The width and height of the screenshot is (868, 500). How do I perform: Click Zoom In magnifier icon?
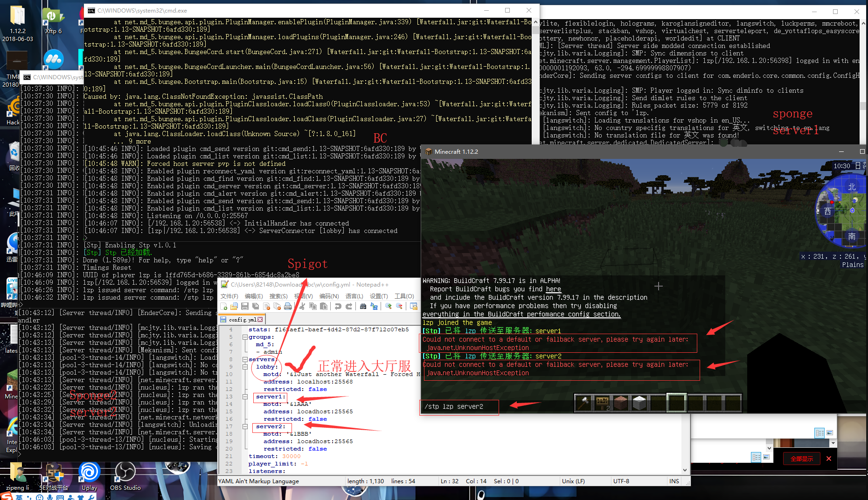[389, 306]
